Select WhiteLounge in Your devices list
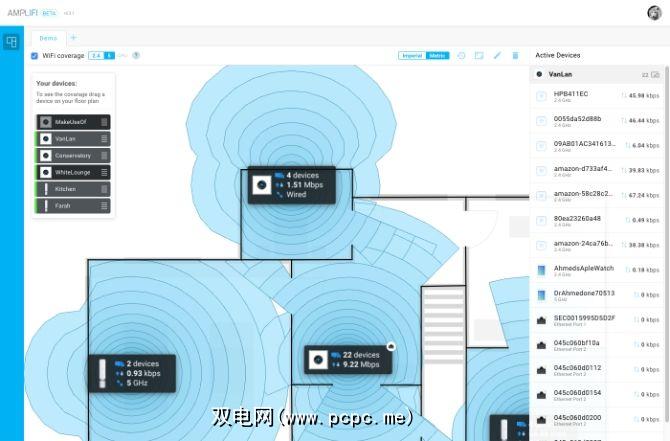670x441 pixels. 73,172
